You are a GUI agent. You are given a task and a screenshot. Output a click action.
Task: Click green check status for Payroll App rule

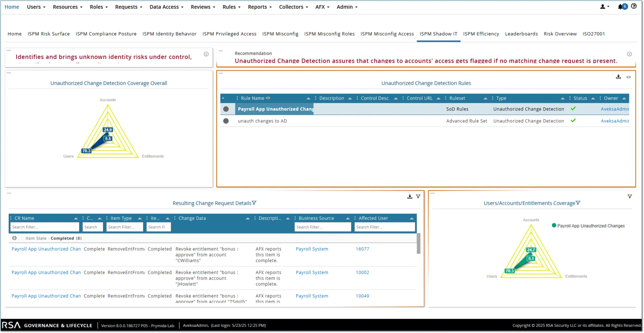click(x=573, y=109)
